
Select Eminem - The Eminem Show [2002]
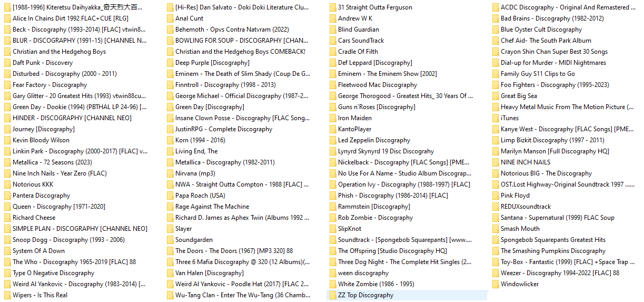(x=388, y=74)
